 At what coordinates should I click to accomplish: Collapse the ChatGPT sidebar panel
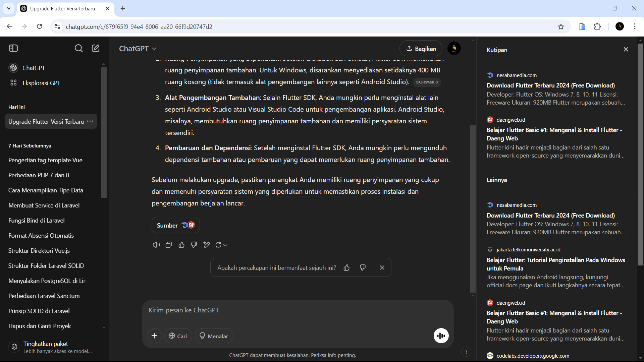pyautogui.click(x=13, y=49)
